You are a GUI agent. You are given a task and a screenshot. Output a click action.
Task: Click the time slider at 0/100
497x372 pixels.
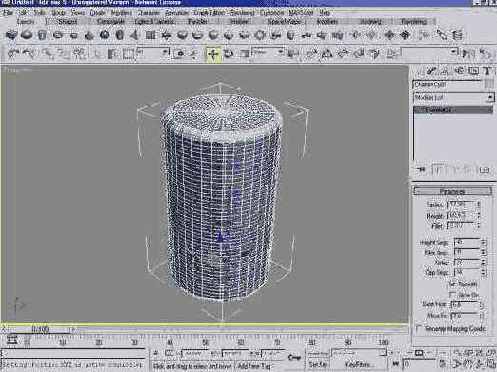coord(40,329)
